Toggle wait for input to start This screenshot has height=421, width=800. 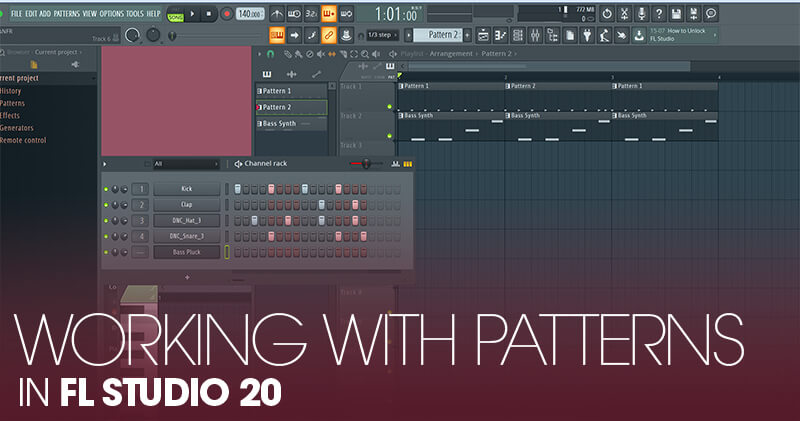pyautogui.click(x=294, y=14)
